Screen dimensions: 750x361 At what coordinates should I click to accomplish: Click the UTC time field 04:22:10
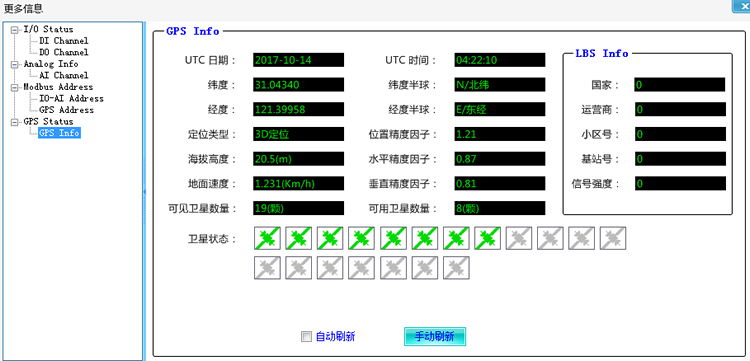[500, 60]
